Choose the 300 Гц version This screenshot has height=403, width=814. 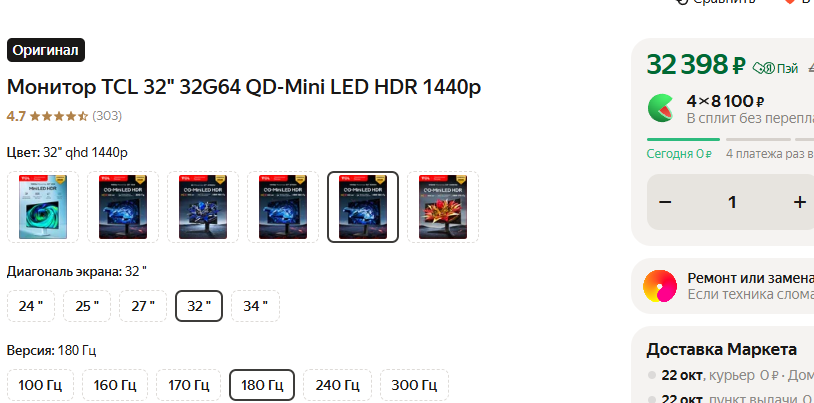pos(414,385)
